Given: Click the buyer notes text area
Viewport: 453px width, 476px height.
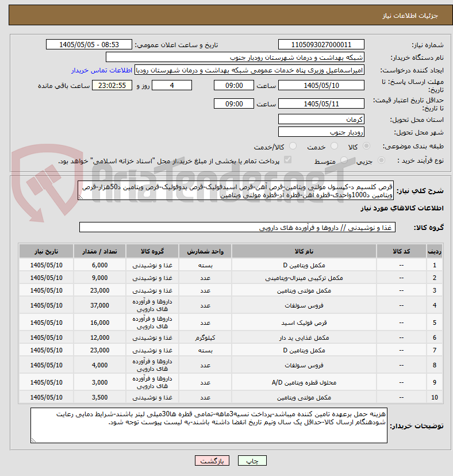Looking at the screenshot, I should pos(209,425).
